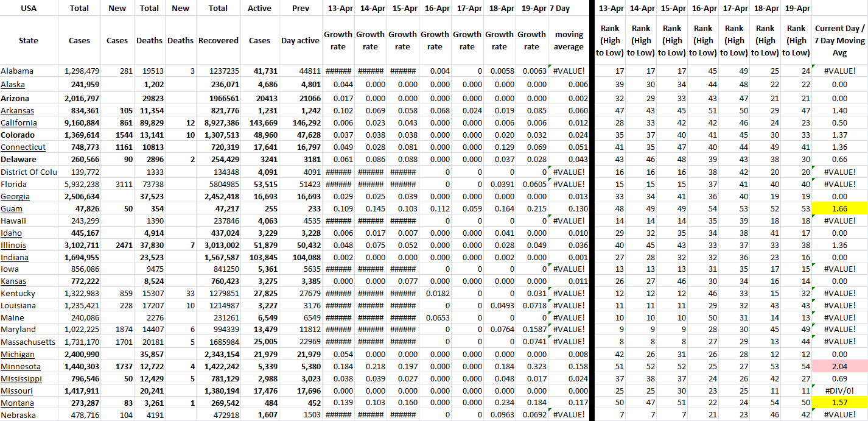The image size is (868, 421).
Task: Click the yellow 1.57 cell for Montana
Action: (x=839, y=403)
